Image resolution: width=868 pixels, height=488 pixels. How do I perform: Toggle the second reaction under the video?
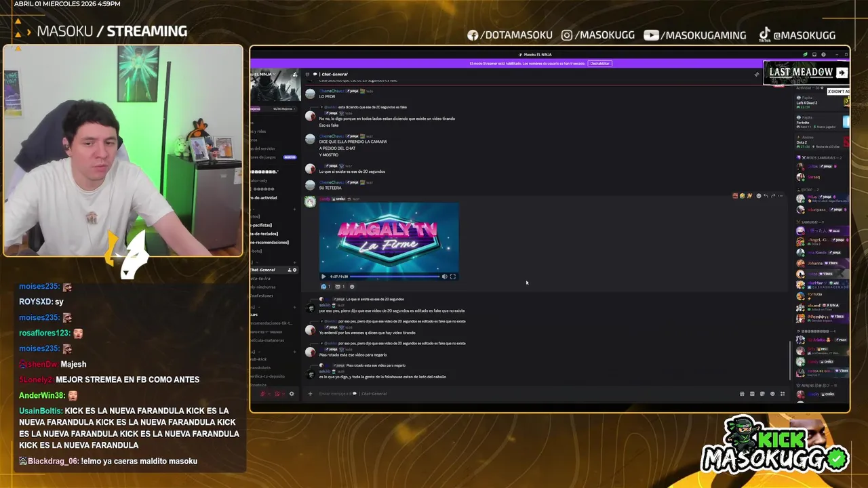(340, 287)
